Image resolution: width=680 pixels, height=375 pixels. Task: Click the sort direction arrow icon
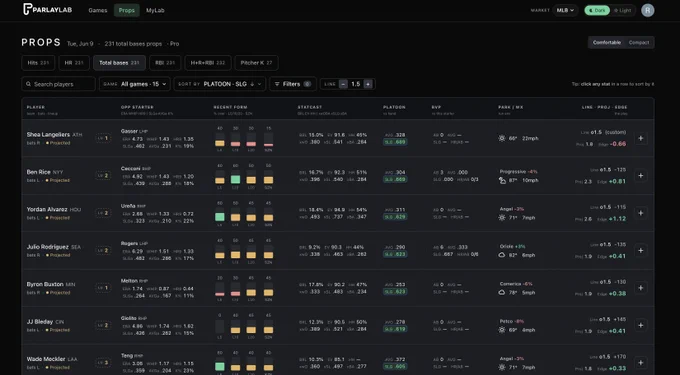point(252,84)
